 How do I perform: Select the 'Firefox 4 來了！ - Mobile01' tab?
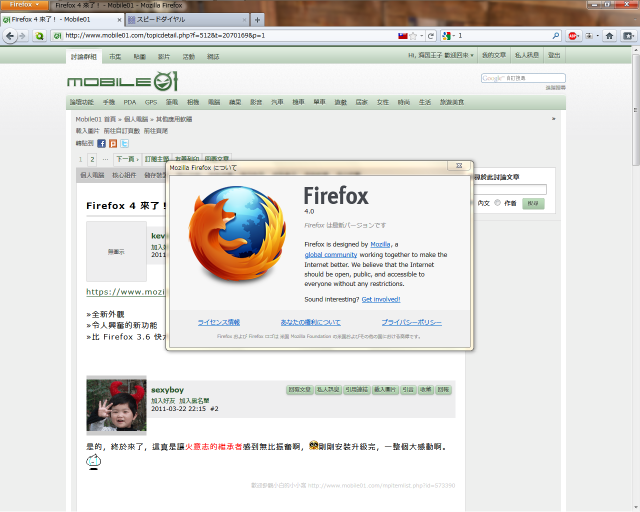pos(61,19)
